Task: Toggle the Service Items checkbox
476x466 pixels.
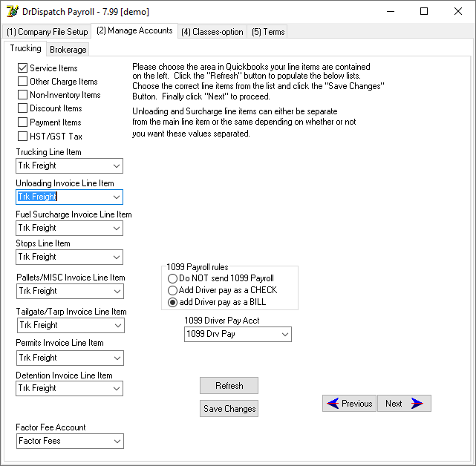Action: tap(23, 68)
